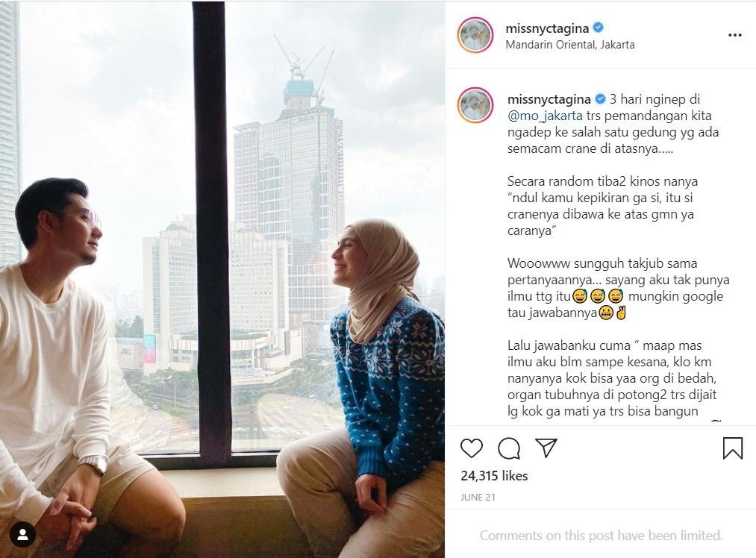Open the three-dot more options menu
This screenshot has width=756, height=558.
pos(735,35)
